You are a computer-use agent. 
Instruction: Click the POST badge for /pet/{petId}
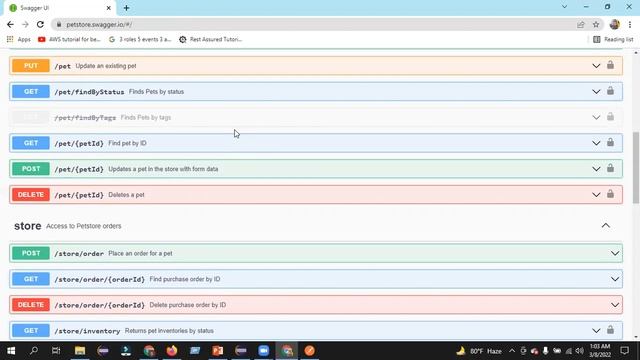[x=31, y=169]
